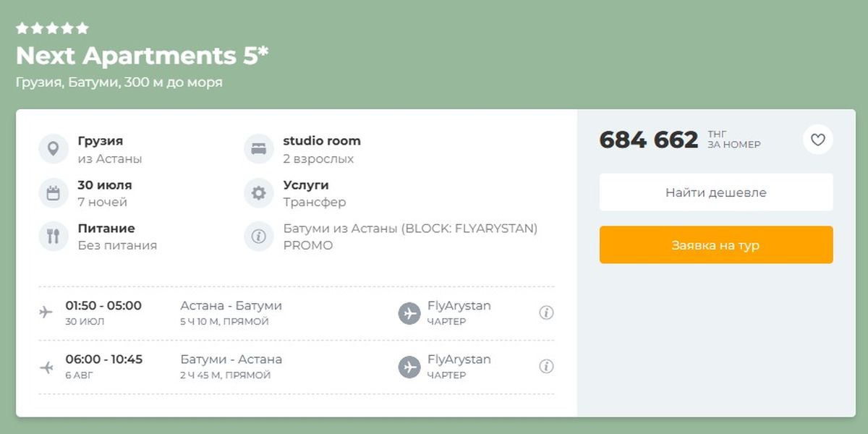The height and width of the screenshot is (434, 868).
Task: Click FlyArystan airline logo on return flight
Action: [409, 367]
